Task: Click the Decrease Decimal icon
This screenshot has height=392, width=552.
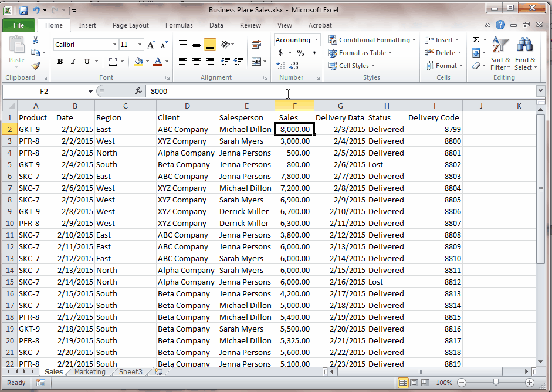Action: point(294,66)
